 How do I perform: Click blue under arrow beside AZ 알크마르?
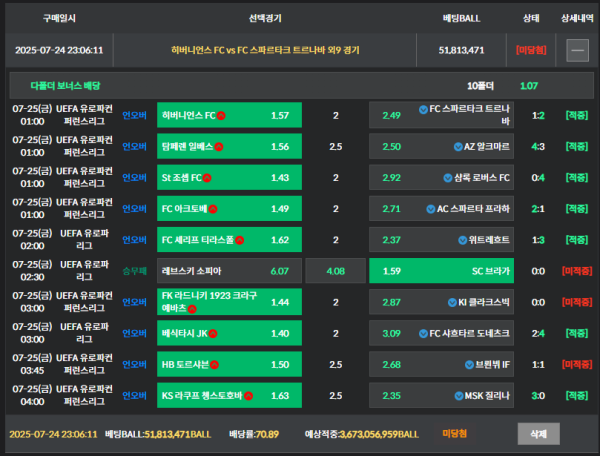458,147
